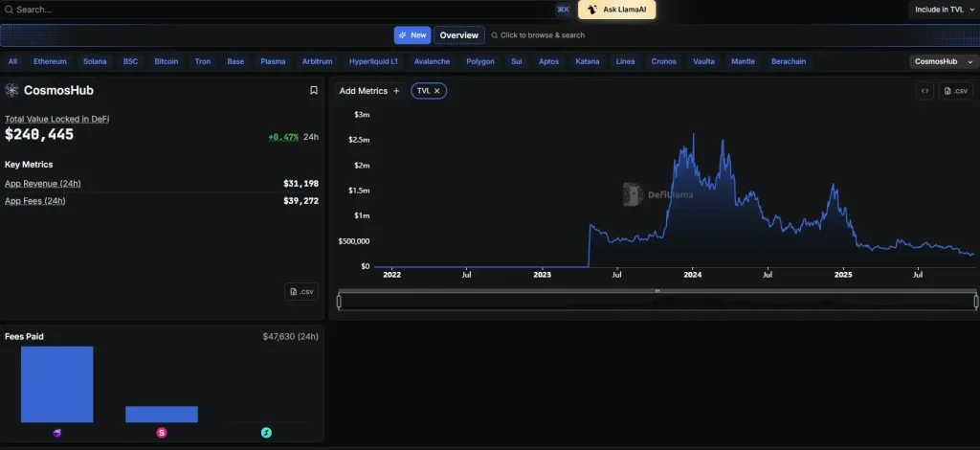Open the Include in TVL dropdown

click(x=943, y=10)
